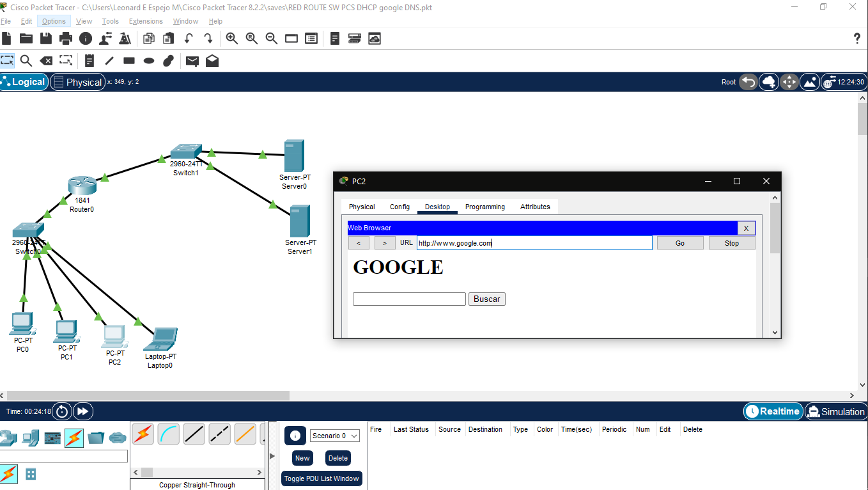Click the Fast Forward Time button
Screen dimensions: 868x490
[83, 411]
